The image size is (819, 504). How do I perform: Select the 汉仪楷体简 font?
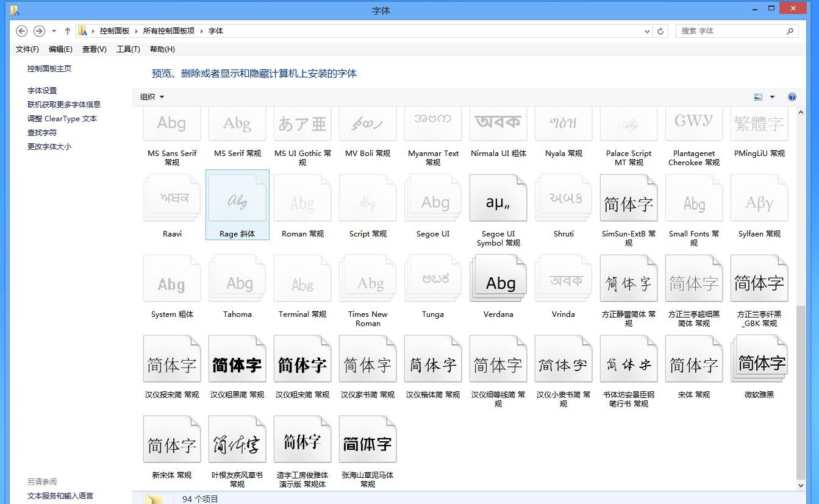(433, 359)
